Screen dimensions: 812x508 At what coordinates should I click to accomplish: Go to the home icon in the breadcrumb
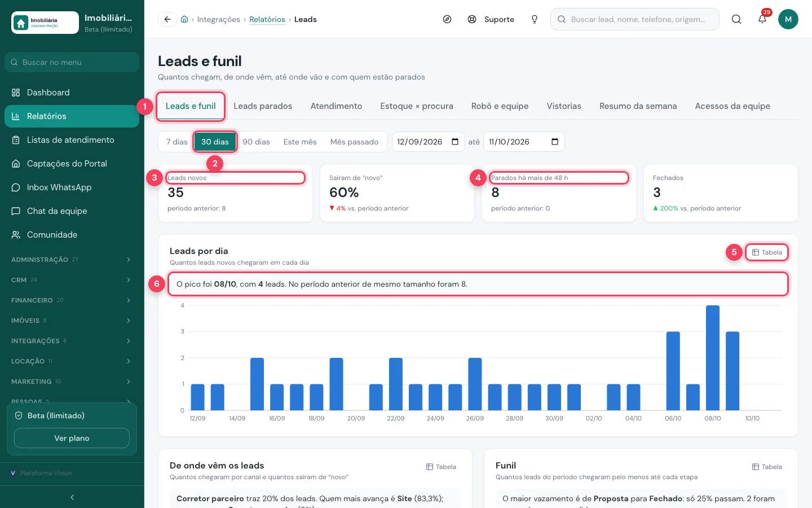[184, 19]
